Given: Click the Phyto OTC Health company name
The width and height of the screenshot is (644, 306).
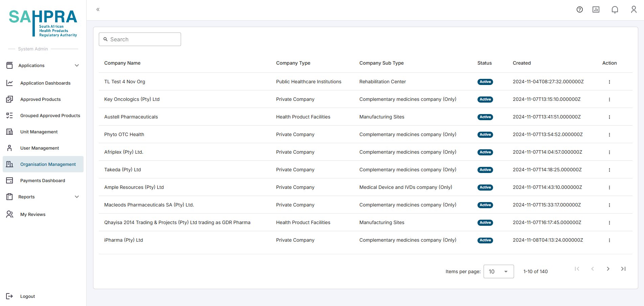Looking at the screenshot, I should click(124, 134).
